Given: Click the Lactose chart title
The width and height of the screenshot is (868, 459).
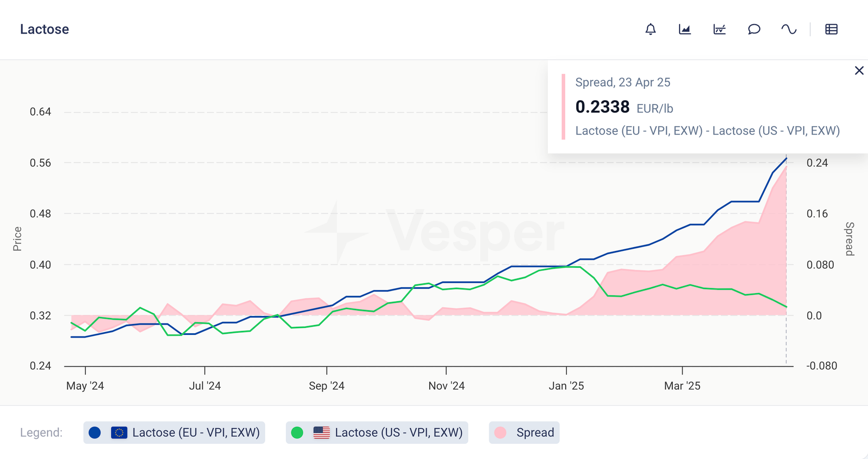Looking at the screenshot, I should pyautogui.click(x=44, y=29).
